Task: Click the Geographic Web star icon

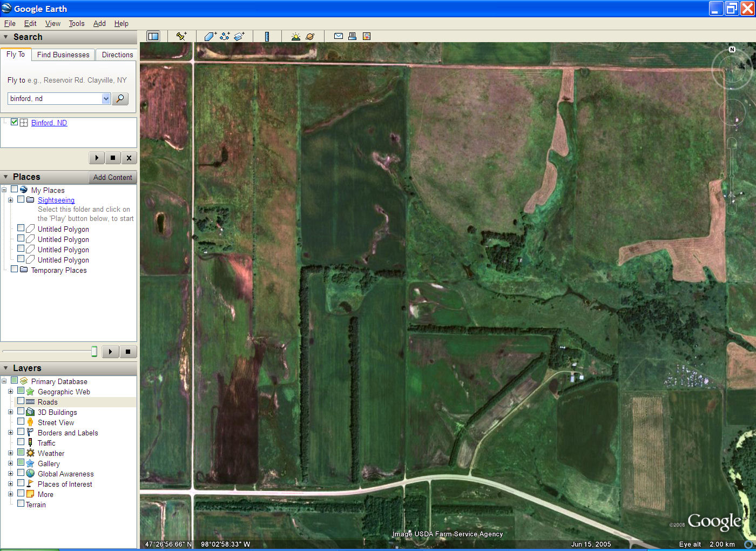Action: (x=30, y=391)
